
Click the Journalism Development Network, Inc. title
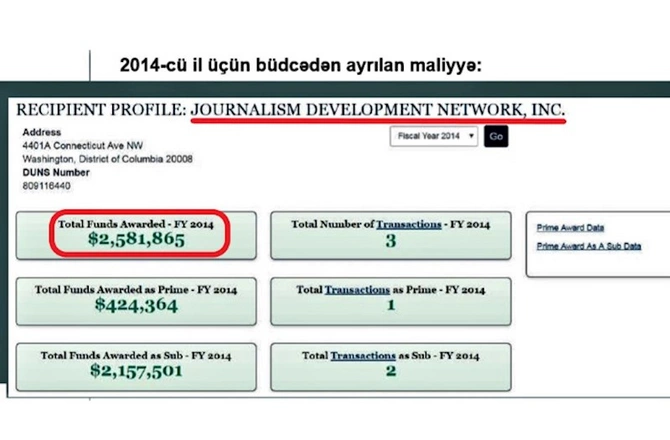[x=378, y=110]
